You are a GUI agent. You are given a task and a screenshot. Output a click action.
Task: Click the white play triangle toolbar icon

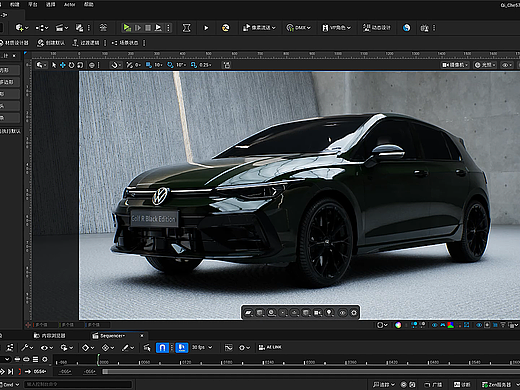(206, 28)
